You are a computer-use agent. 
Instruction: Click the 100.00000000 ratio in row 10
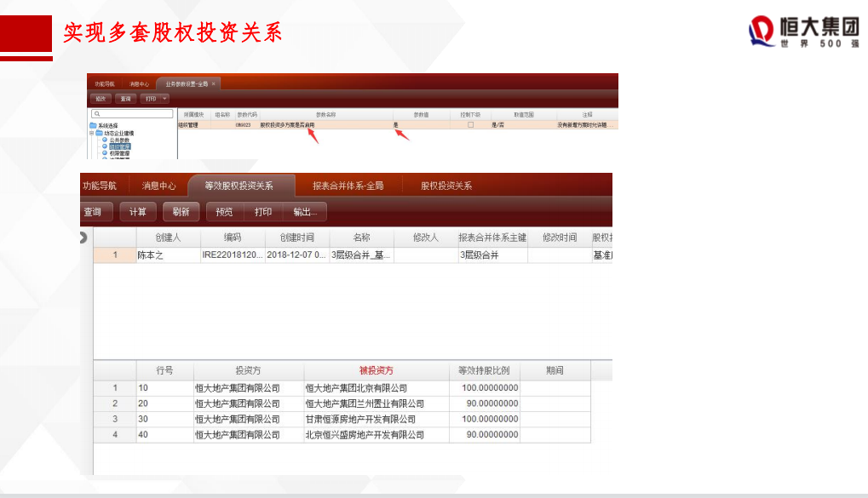[485, 388]
